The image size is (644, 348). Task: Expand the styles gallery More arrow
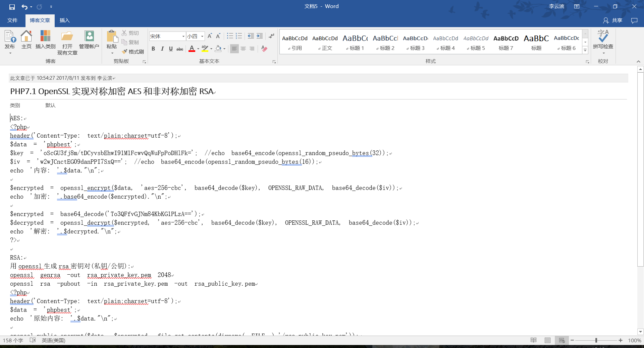pos(585,50)
